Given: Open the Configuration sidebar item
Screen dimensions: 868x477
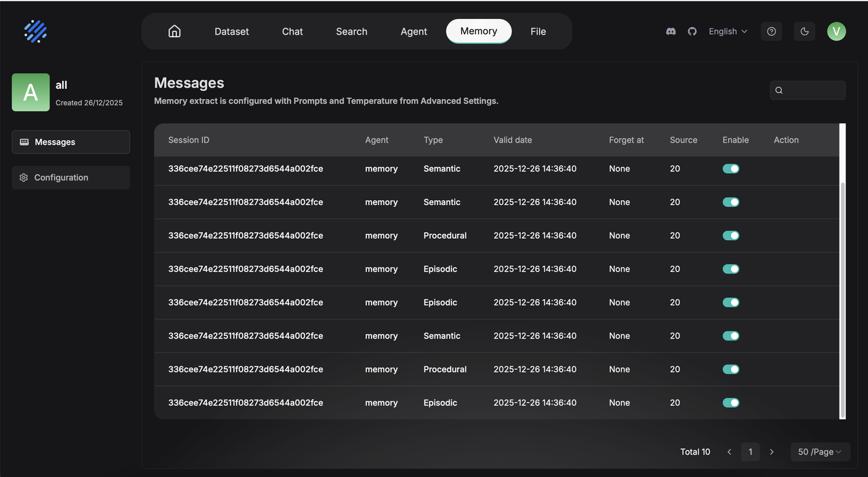Looking at the screenshot, I should pos(71,178).
